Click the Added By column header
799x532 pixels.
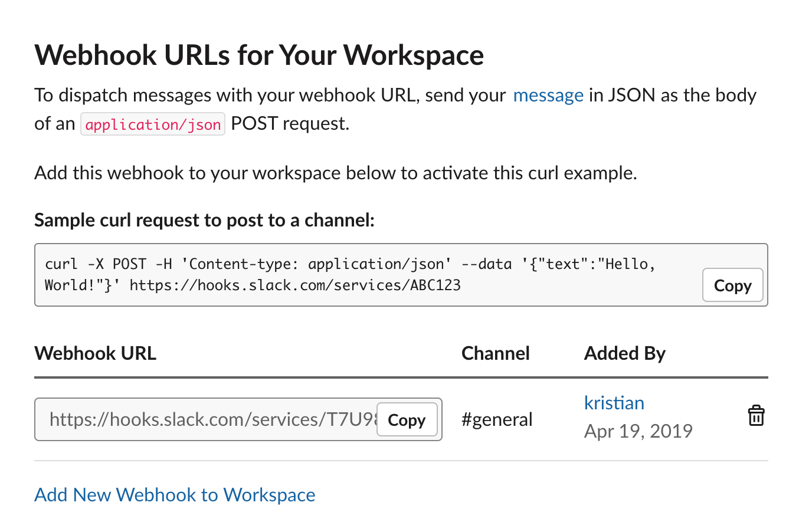pos(624,353)
